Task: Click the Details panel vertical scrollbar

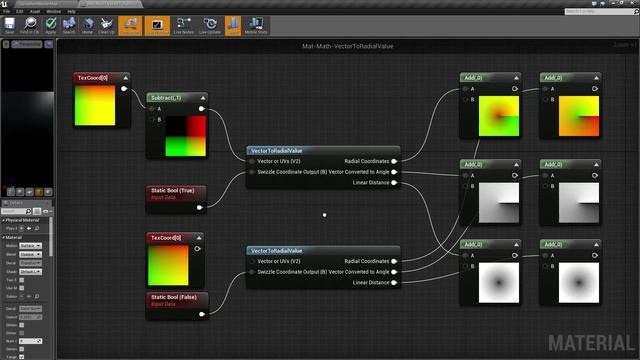Action: tap(51, 237)
